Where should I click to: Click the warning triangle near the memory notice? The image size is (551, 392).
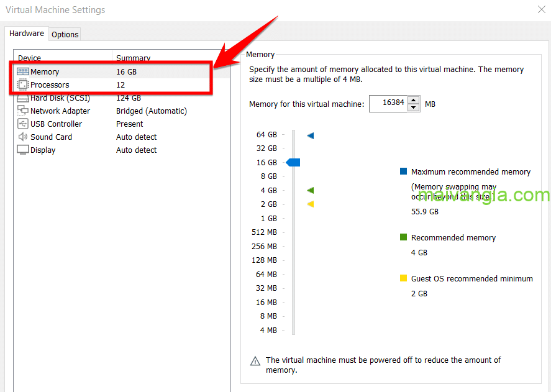pos(257,360)
